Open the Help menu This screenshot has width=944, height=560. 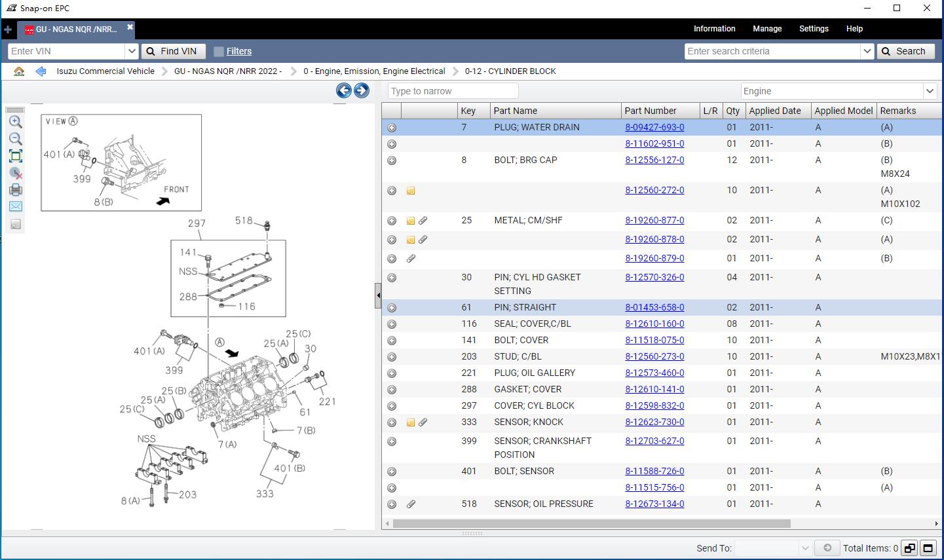click(x=854, y=29)
